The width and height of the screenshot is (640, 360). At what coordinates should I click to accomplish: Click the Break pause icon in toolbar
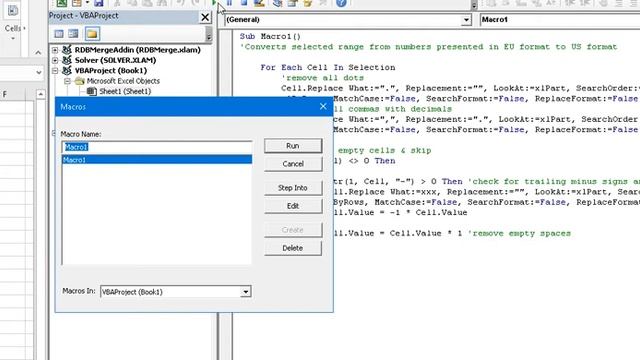(x=229, y=3)
